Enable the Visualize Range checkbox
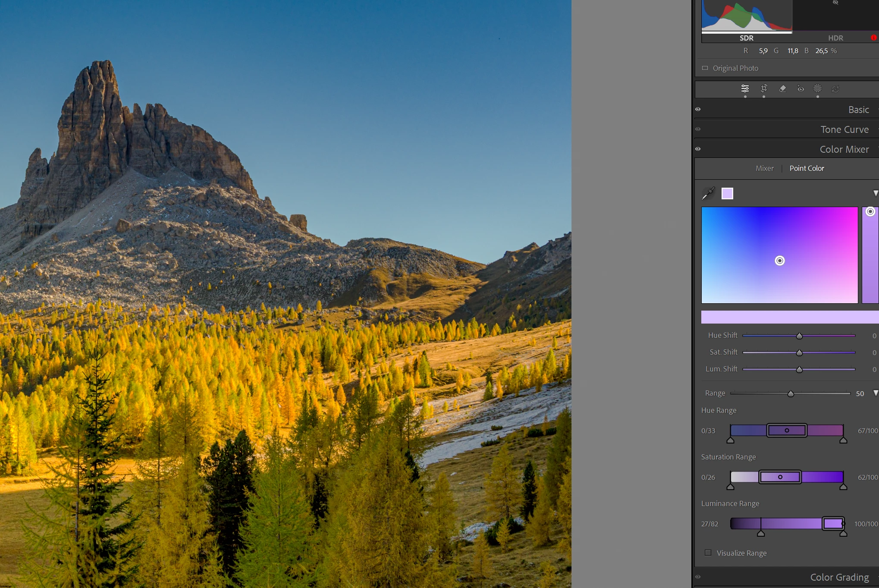 [708, 553]
